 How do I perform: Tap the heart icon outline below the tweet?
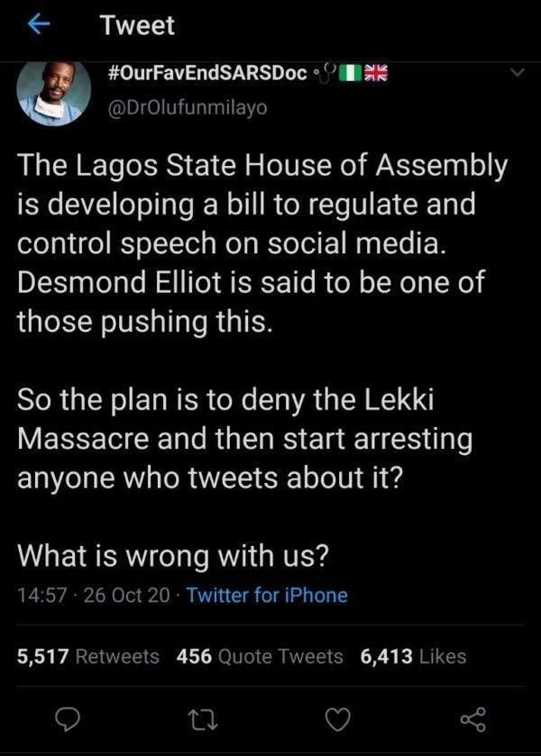[338, 720]
